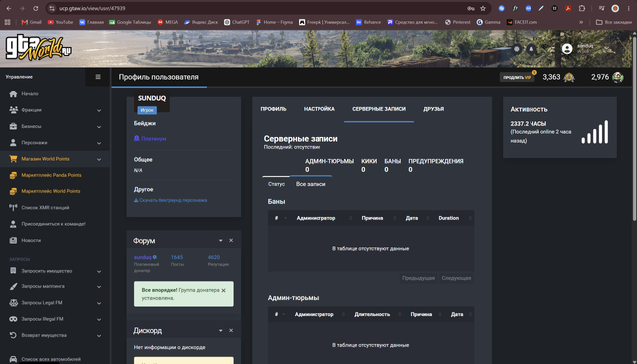
Task: Click the gold medal icon beside 3,363
Action: click(x=569, y=78)
